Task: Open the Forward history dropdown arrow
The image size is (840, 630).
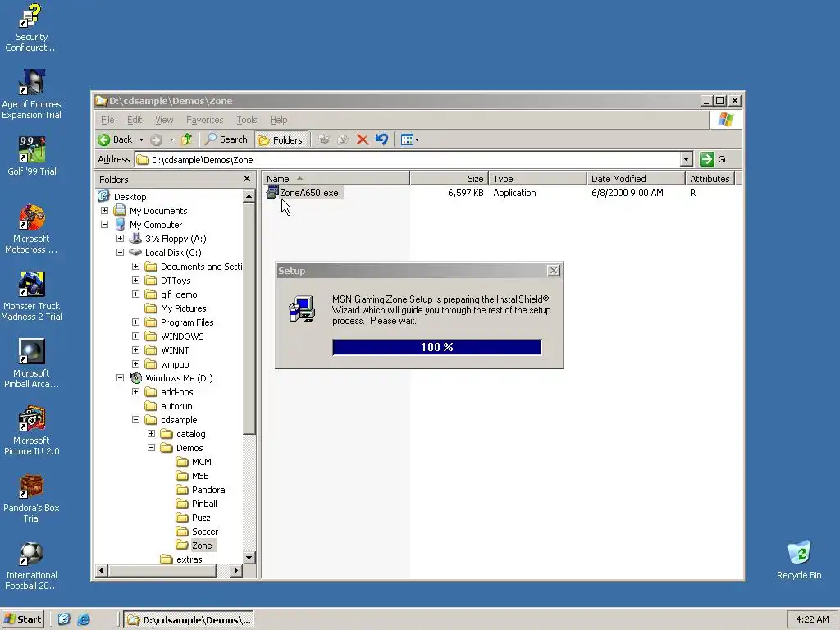Action: tap(171, 139)
